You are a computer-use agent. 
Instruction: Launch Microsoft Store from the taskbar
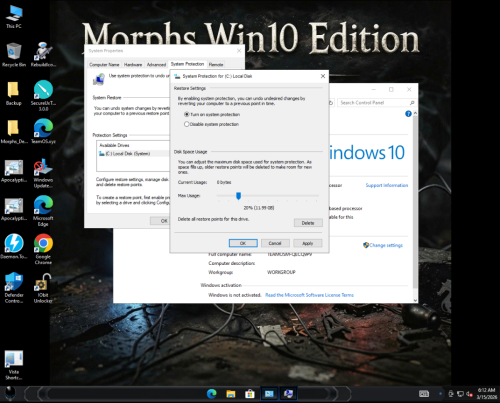[250, 394]
